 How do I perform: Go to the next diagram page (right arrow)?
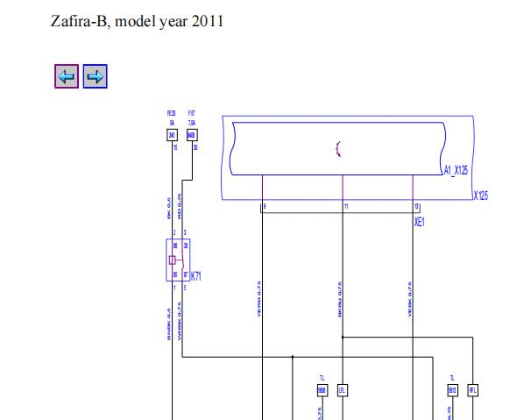click(96, 76)
